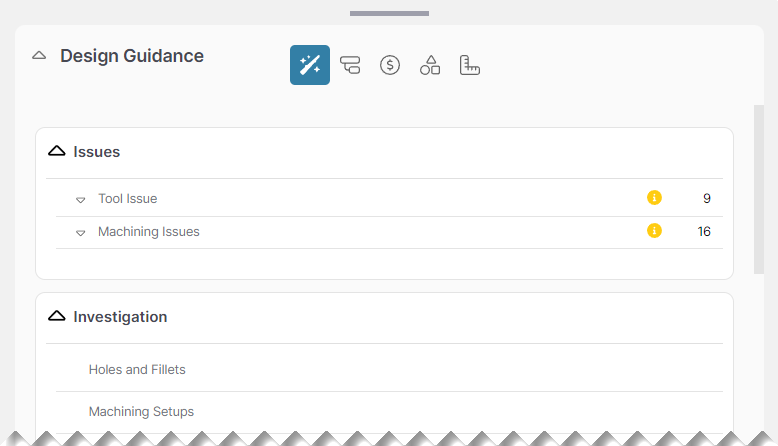This screenshot has height=446, width=778.
Task: Click the Tool Issue count of 9
Action: pos(706,198)
